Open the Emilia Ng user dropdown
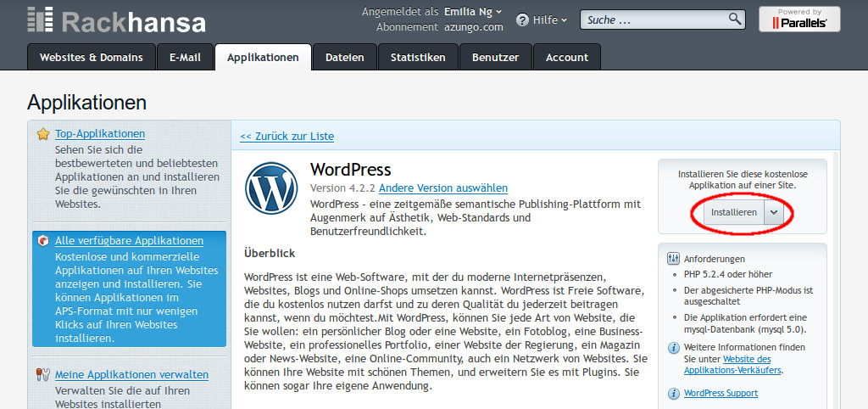The width and height of the screenshot is (868, 409). pyautogui.click(x=473, y=12)
